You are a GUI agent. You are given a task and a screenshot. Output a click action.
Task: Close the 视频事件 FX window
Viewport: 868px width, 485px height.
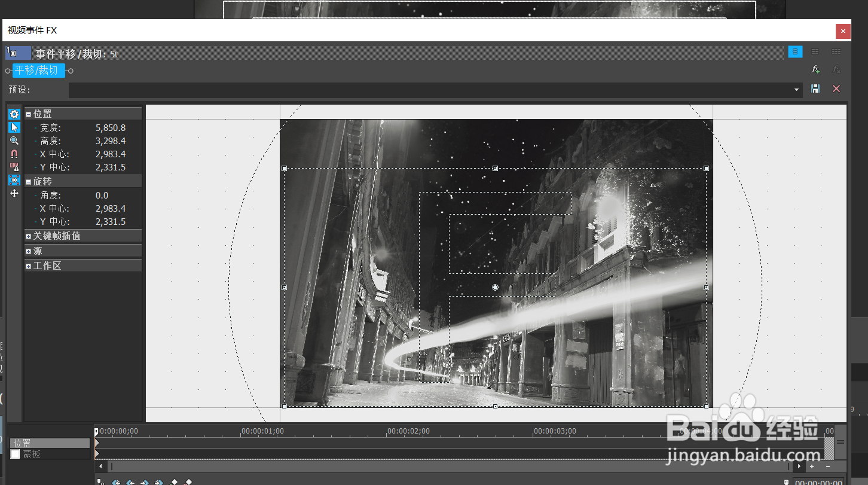[x=843, y=30]
